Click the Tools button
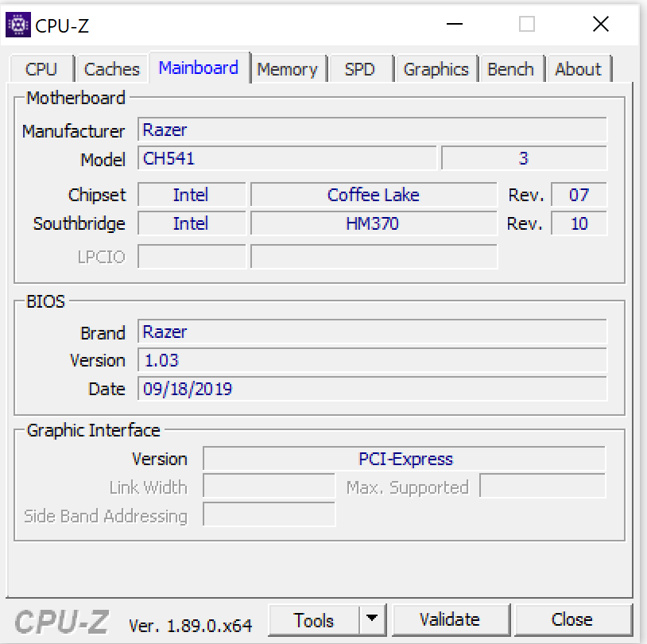The image size is (647, 644). [x=314, y=620]
